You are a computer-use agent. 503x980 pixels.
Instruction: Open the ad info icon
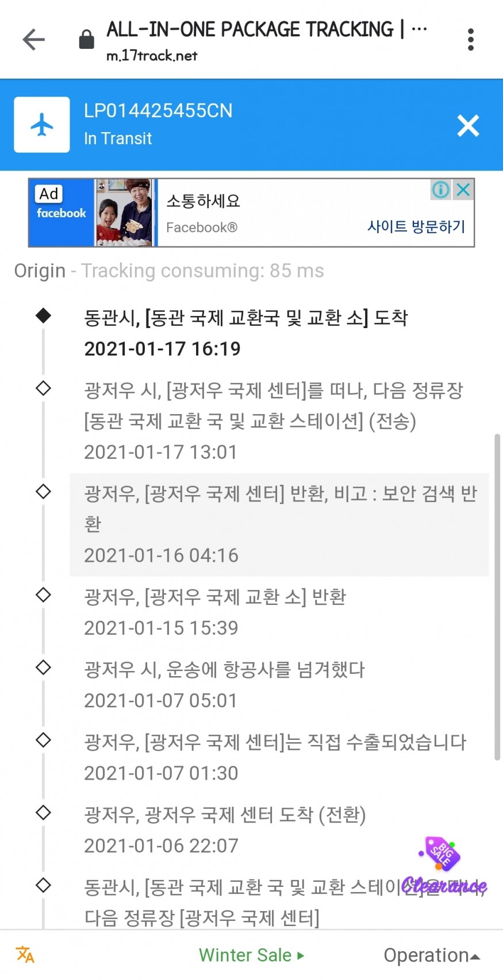click(440, 190)
